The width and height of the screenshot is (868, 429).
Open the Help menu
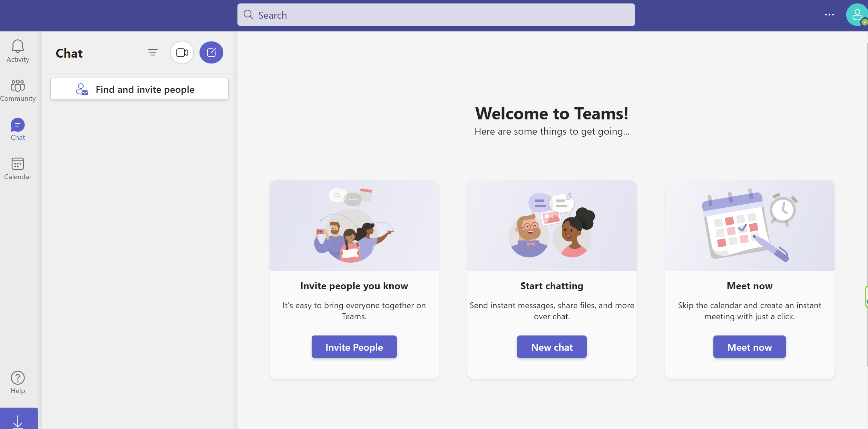pos(18,382)
